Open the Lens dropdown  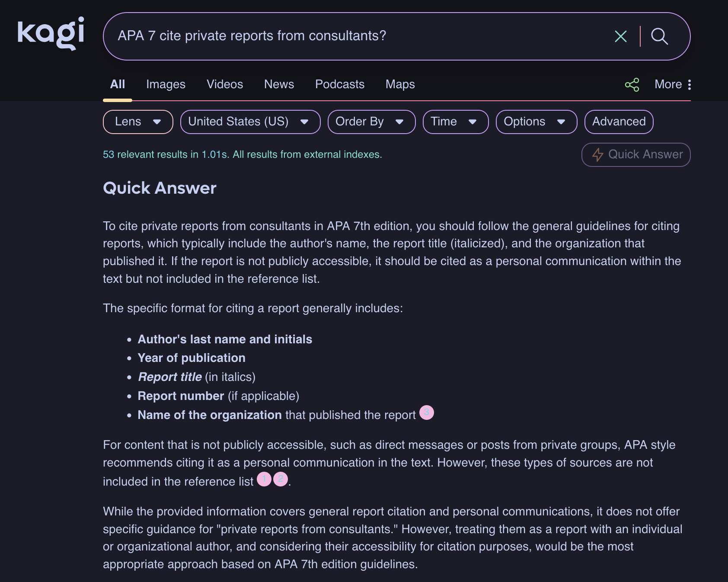pos(138,122)
